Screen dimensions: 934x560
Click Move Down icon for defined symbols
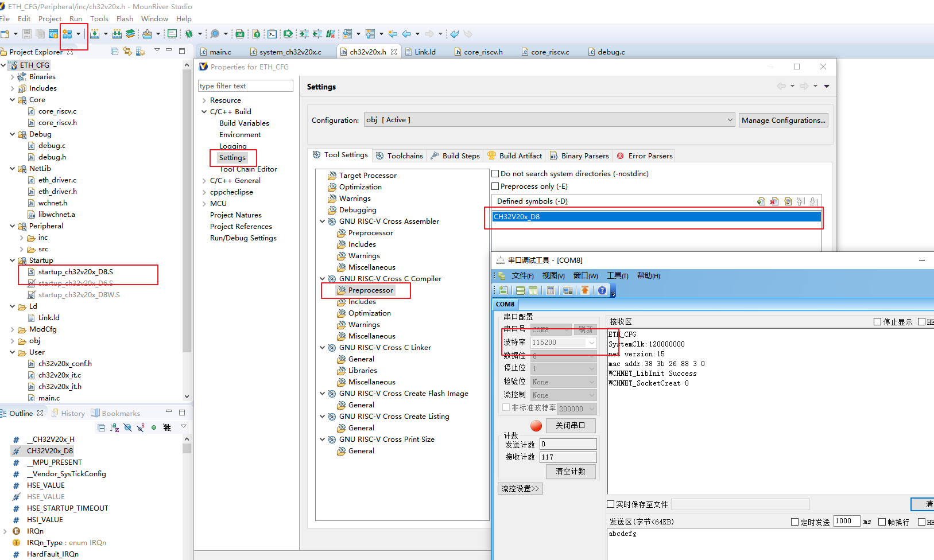(x=813, y=201)
